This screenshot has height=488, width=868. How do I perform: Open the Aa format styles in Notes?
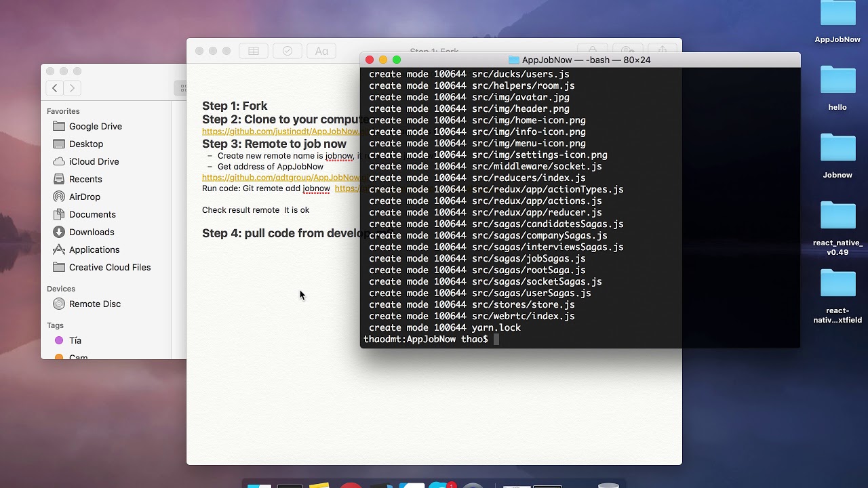point(321,51)
